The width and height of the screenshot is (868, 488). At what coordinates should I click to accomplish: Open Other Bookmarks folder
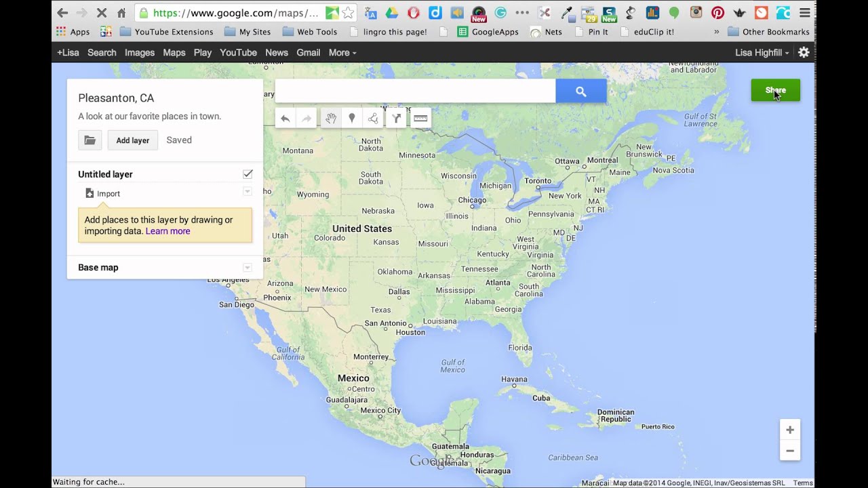tap(768, 32)
